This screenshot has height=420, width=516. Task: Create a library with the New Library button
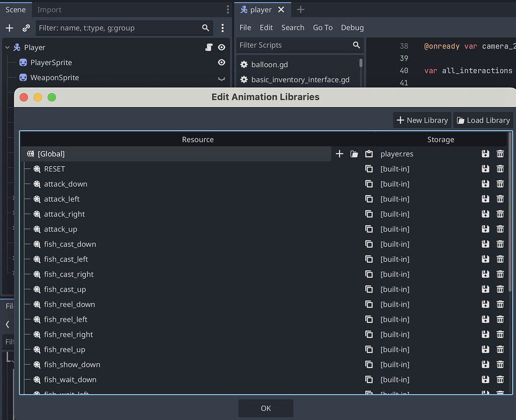coord(422,120)
